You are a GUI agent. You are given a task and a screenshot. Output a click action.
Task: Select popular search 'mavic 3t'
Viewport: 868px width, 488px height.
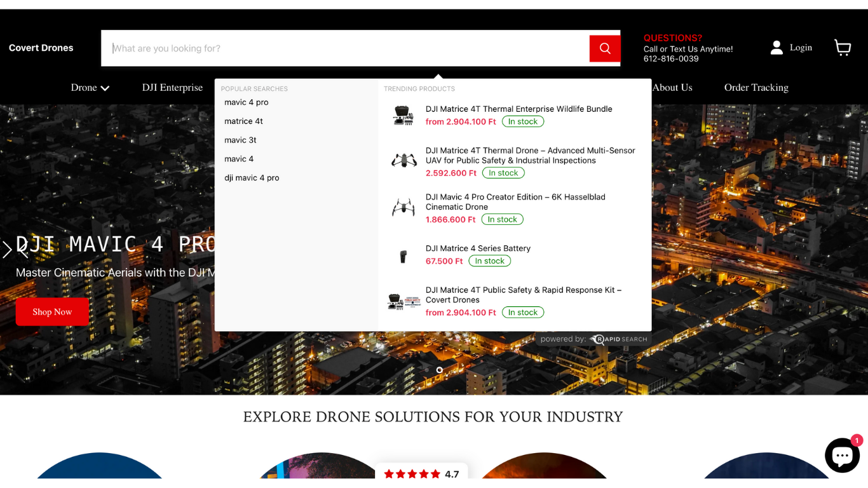pyautogui.click(x=240, y=140)
